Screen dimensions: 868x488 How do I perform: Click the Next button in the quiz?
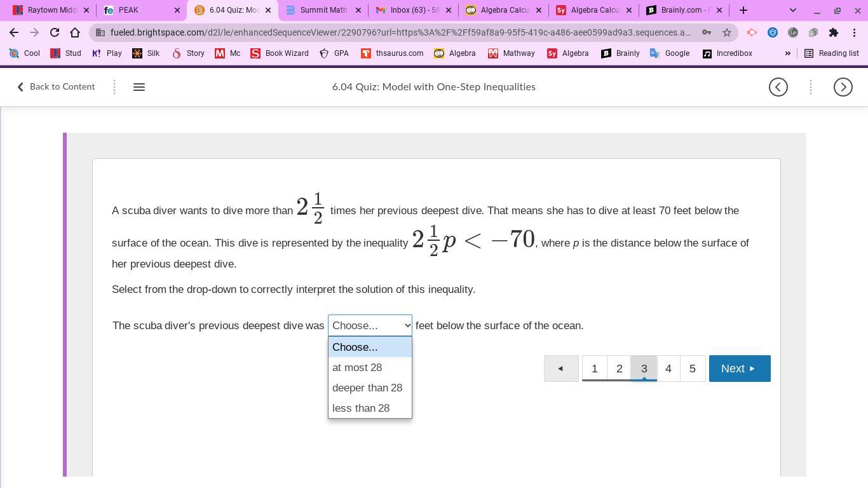tap(739, 369)
